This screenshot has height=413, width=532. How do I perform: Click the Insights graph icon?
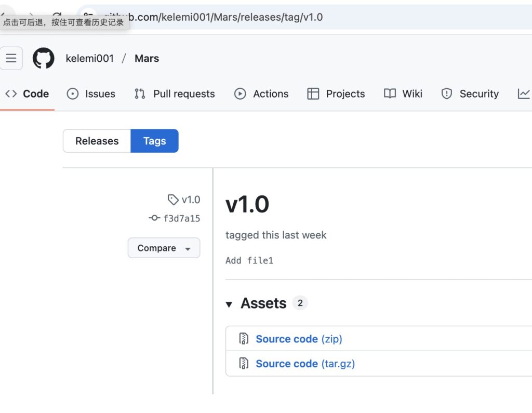pos(524,94)
